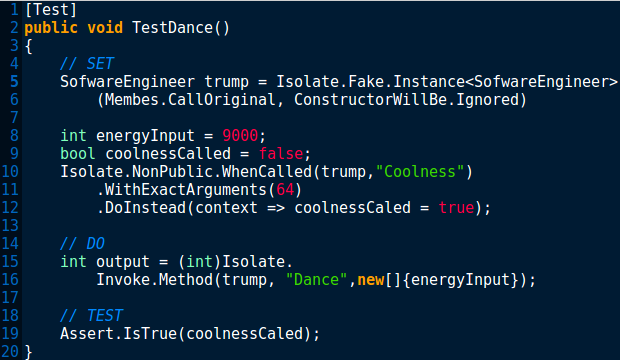Click the Assert.IsTrue call
Image resolution: width=620 pixels, height=360 pixels.
(118, 333)
